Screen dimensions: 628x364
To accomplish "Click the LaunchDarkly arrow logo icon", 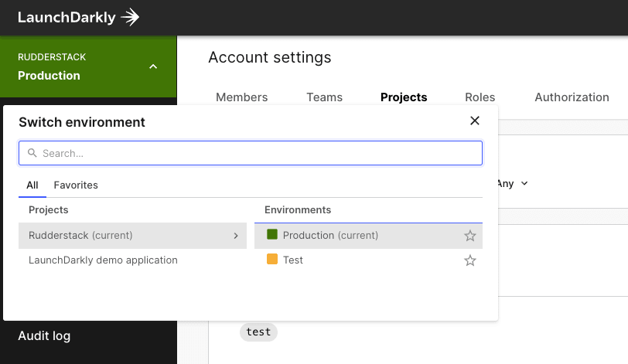I will tap(130, 18).
